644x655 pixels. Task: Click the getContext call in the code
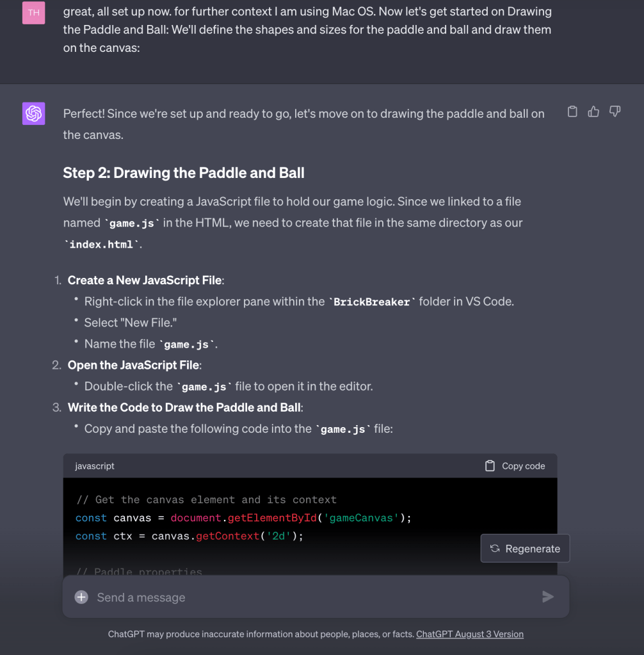tap(227, 536)
